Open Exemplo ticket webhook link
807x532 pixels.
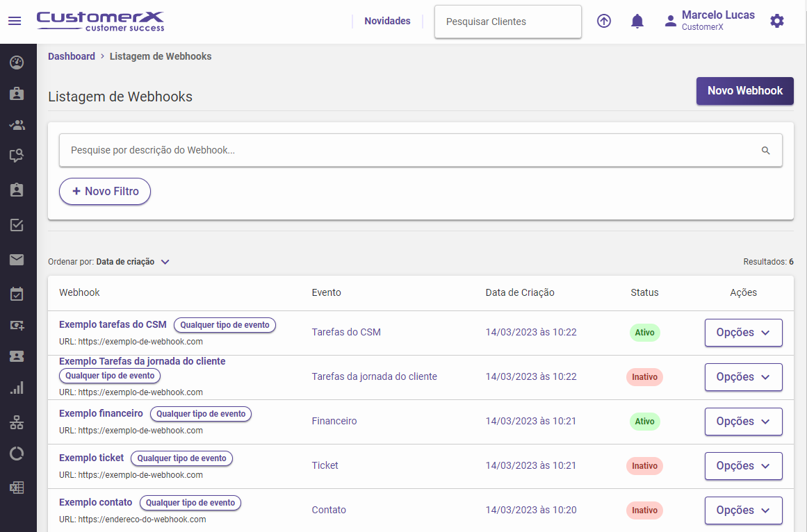pos(91,458)
